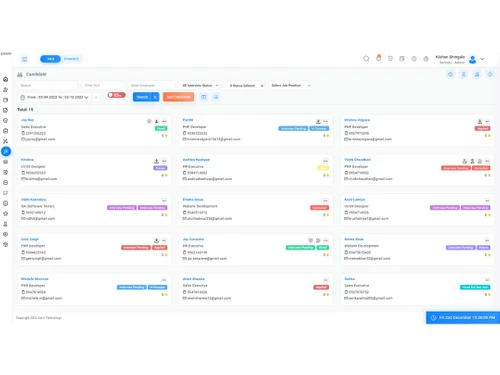Click the Candidate page title
500x375 pixels.
36,74
